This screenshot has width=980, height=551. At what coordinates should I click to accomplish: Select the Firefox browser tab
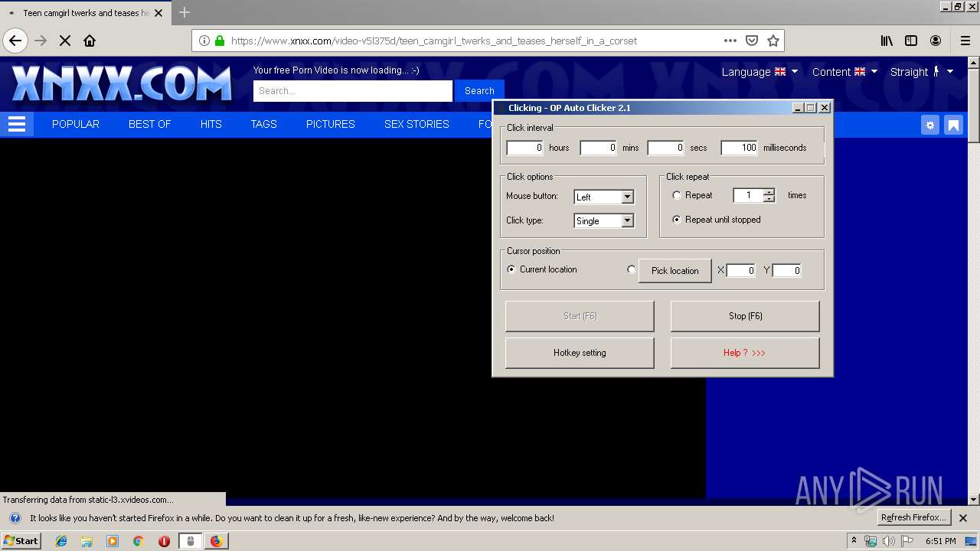(85, 13)
